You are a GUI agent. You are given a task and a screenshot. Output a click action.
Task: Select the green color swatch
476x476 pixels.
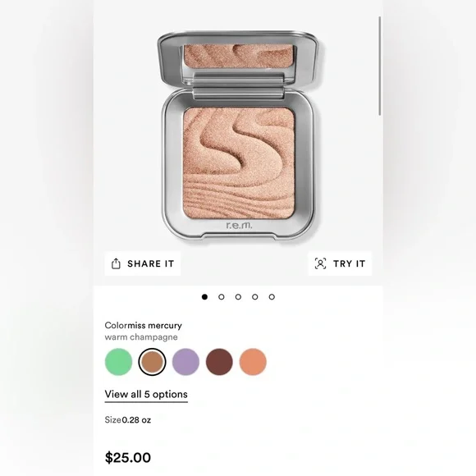(x=118, y=362)
